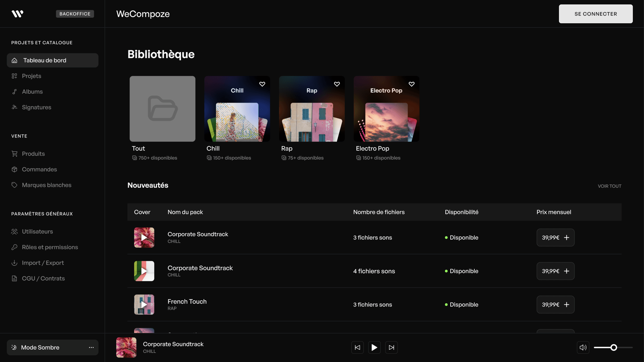Select the Marques blanches shield icon
The image size is (644, 362).
14,185
